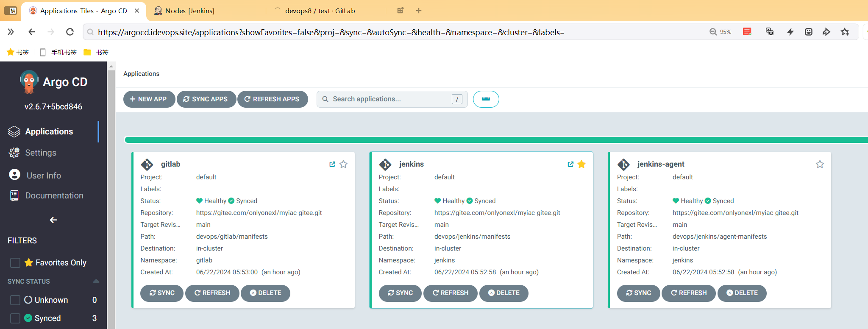The width and height of the screenshot is (868, 329).
Task: Open a new browser tab with plus
Action: coord(419,11)
